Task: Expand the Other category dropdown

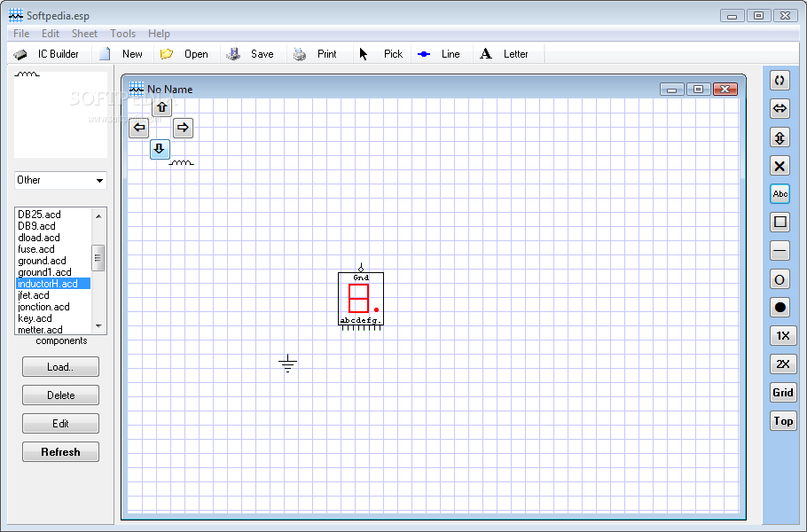Action: (x=99, y=181)
